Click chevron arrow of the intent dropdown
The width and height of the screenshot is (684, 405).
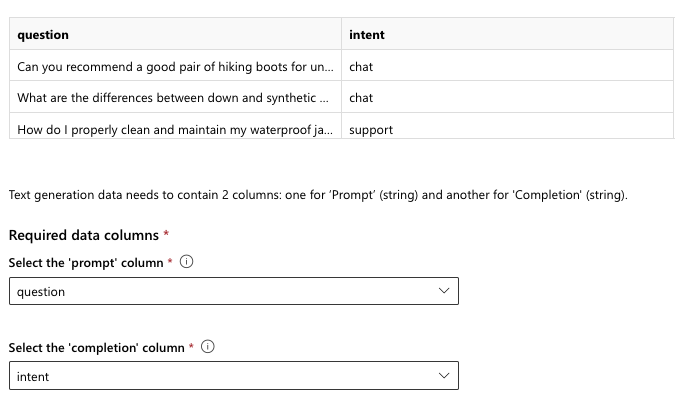click(444, 377)
